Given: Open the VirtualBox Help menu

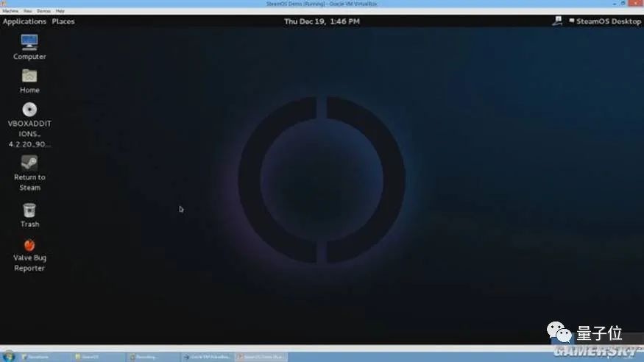Looking at the screenshot, I should (60, 12).
